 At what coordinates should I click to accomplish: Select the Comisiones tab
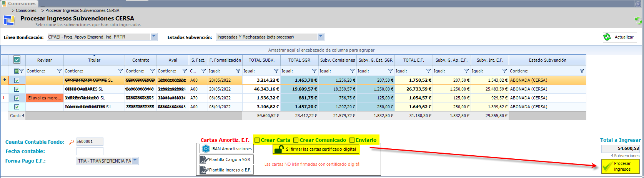point(19,3)
